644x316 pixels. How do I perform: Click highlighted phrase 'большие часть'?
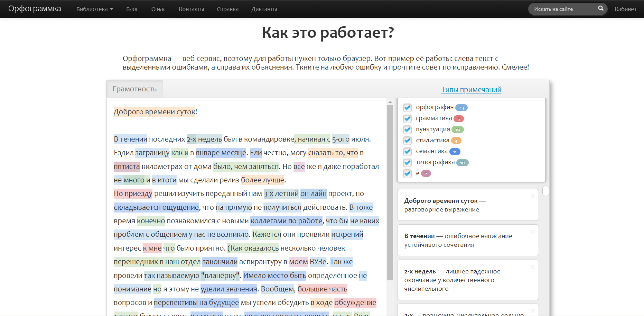point(322,289)
